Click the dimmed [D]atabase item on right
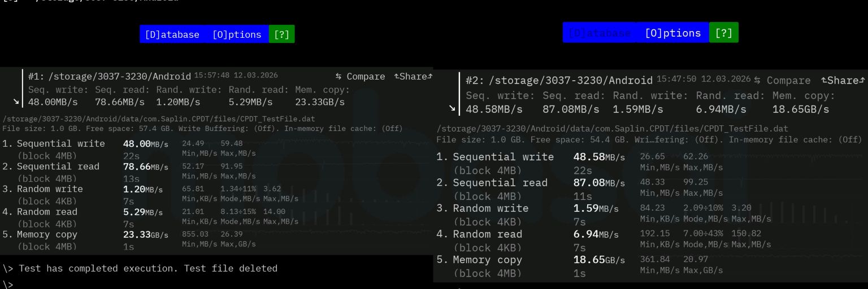The width and height of the screenshot is (868, 289). (600, 33)
